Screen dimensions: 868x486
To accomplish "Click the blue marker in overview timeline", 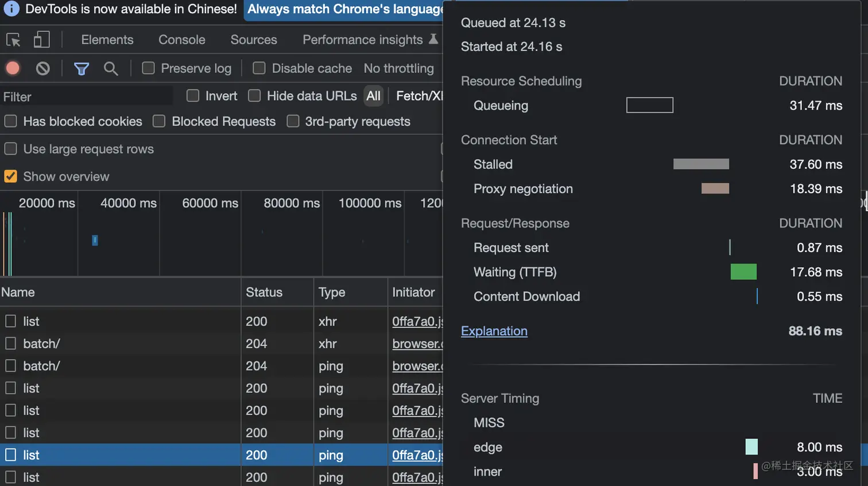I will [95, 240].
